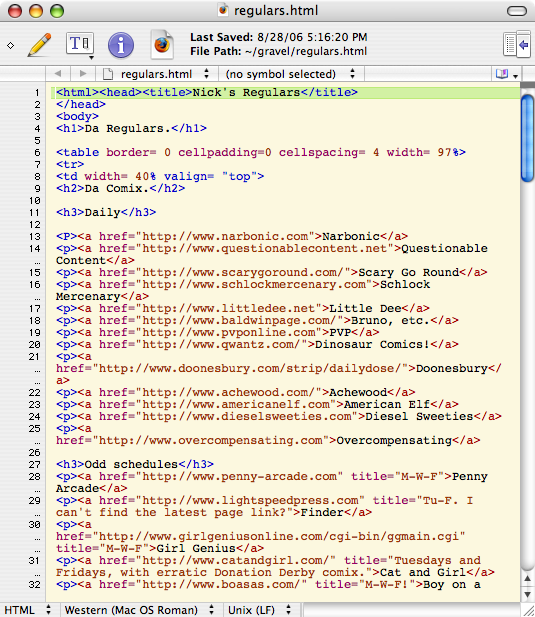Click the cellspacing attribute on line 6
Viewport: 535px width, 617px height.
pyautogui.click(x=322, y=152)
